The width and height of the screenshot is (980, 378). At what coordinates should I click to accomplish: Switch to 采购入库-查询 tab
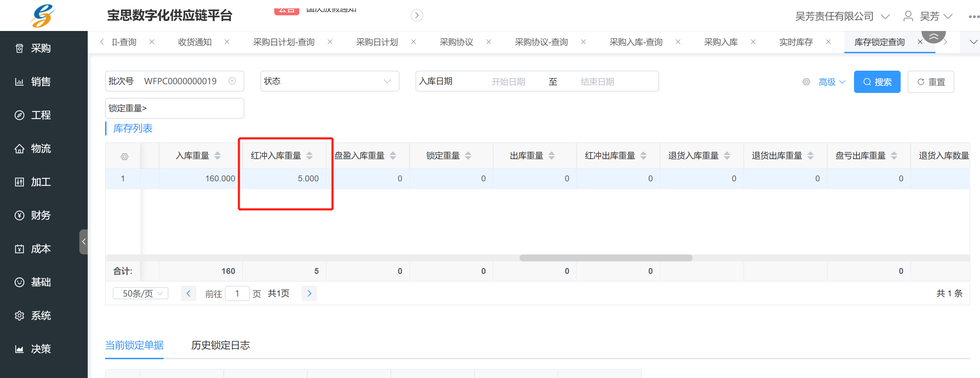(636, 42)
